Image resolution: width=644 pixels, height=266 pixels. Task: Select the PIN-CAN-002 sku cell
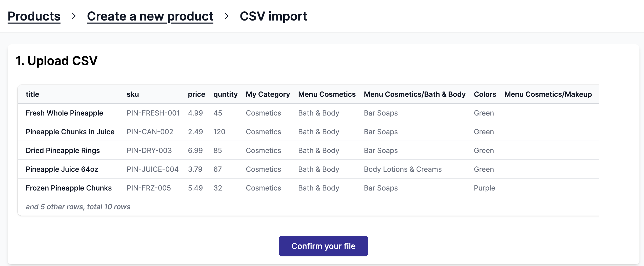(150, 132)
